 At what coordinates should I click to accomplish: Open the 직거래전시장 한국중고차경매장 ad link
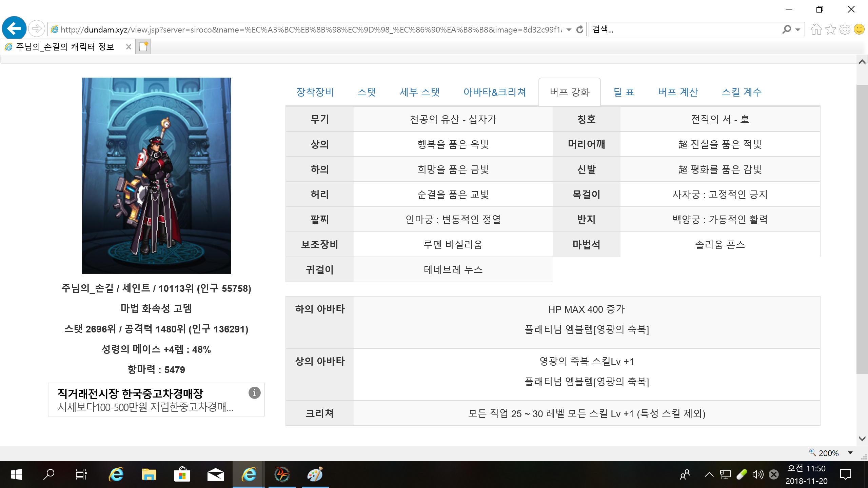[130, 394]
